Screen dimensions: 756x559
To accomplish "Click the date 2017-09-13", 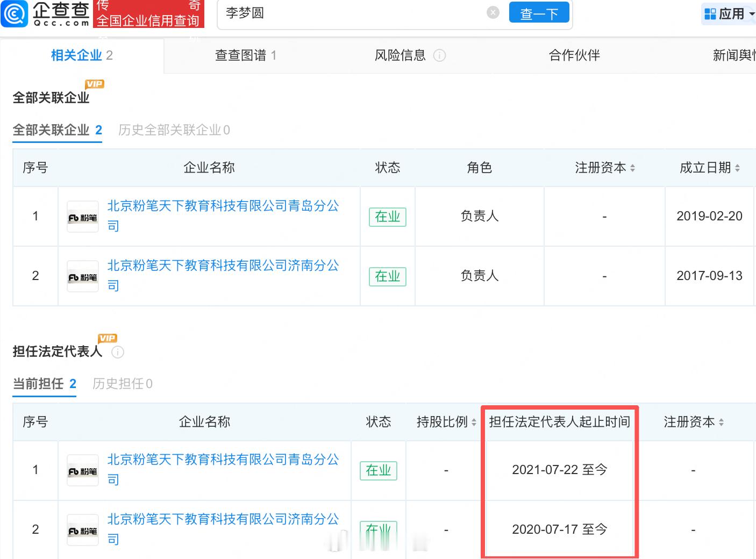I will pos(709,276).
